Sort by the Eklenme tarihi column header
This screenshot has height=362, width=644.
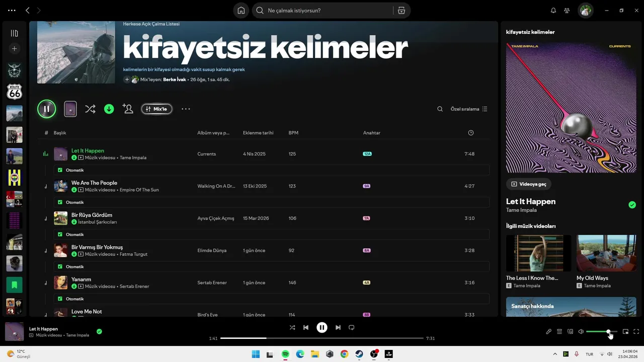[258, 133]
